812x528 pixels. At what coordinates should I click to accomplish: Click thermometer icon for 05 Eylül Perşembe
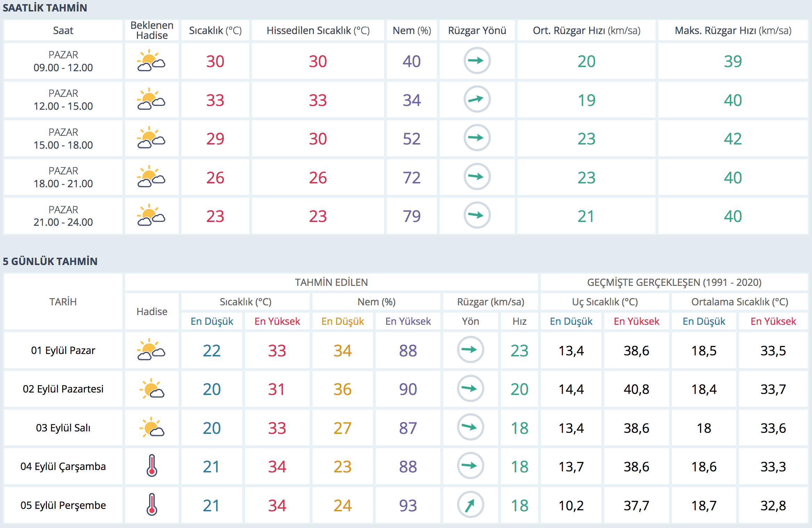pos(152,505)
